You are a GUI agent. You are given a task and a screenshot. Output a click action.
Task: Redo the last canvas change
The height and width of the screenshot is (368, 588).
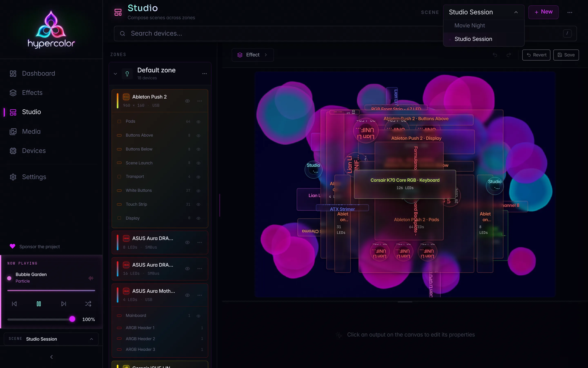point(509,55)
